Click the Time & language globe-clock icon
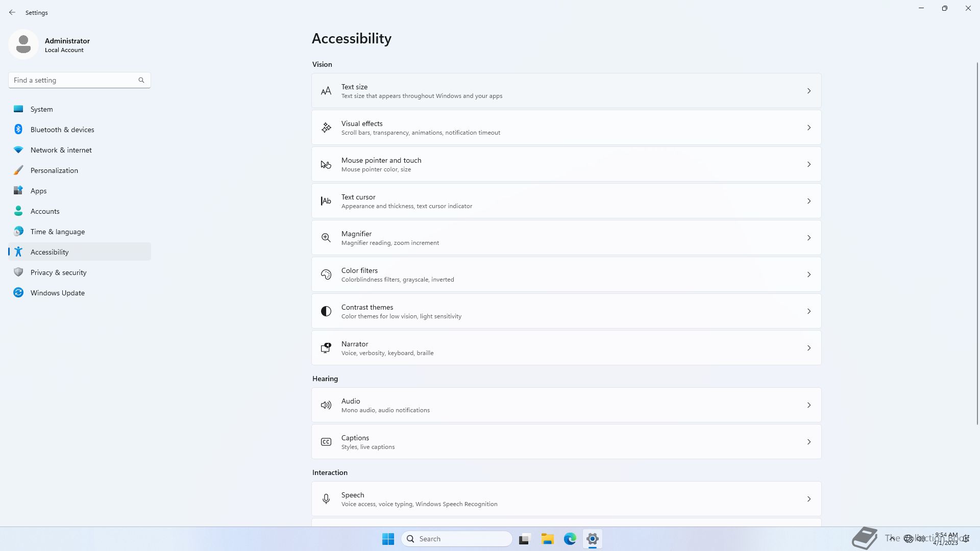The height and width of the screenshot is (551, 980). (18, 231)
